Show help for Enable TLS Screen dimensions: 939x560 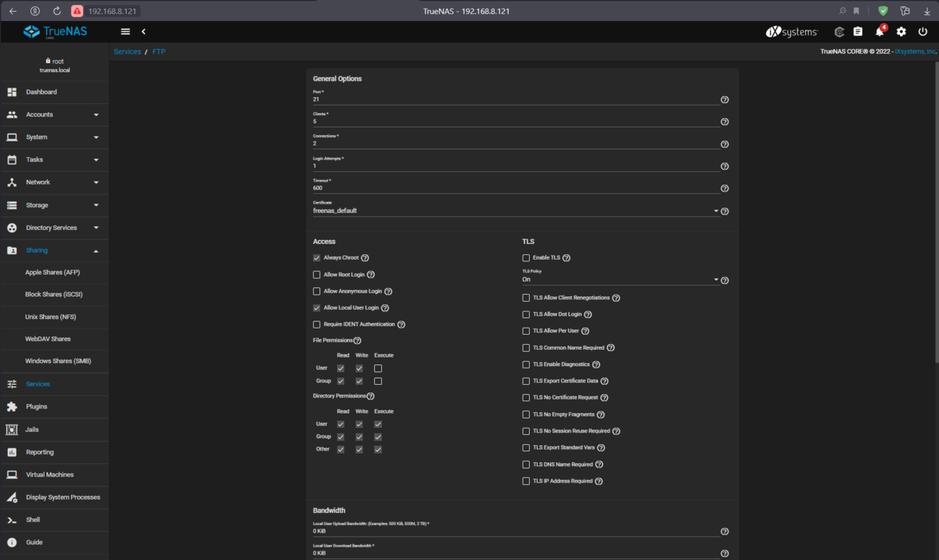tap(567, 257)
